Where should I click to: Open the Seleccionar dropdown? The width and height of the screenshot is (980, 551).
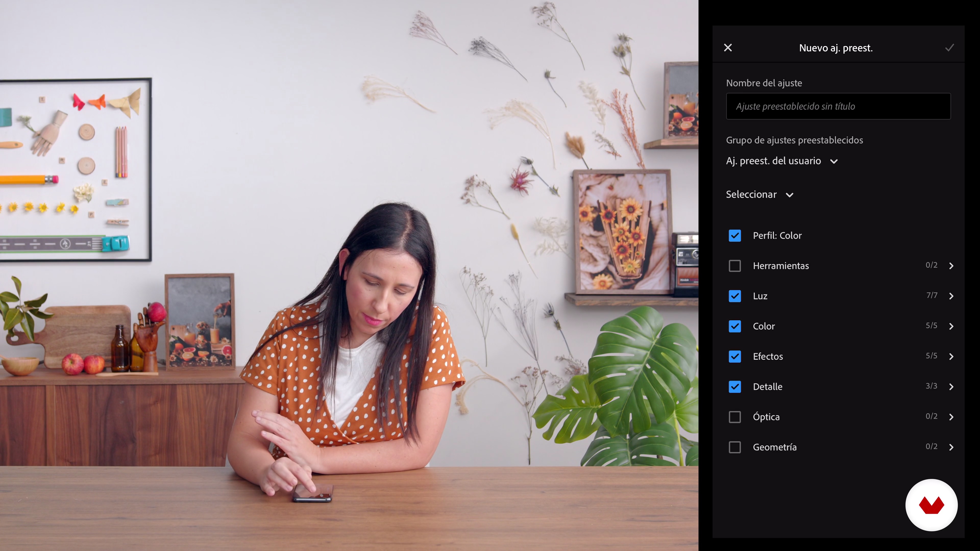coord(760,195)
